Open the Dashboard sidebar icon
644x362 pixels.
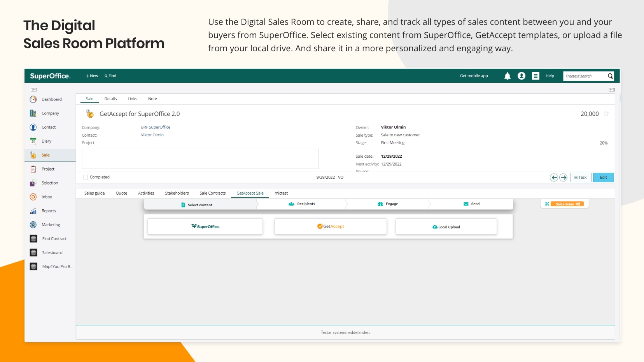pyautogui.click(x=33, y=99)
